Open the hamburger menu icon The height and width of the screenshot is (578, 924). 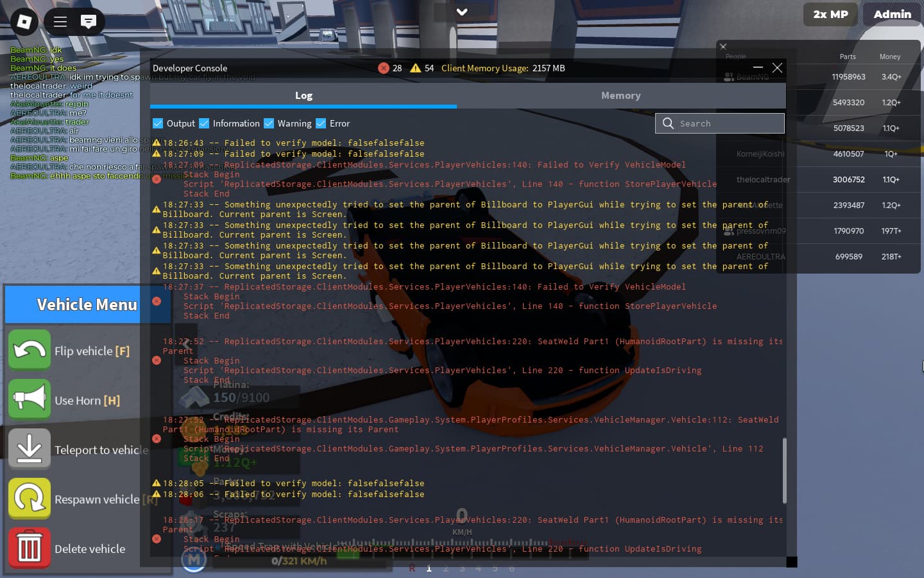pos(60,22)
